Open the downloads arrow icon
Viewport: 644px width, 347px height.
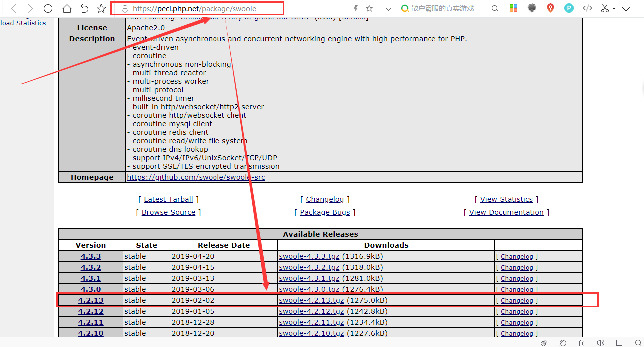(626, 8)
